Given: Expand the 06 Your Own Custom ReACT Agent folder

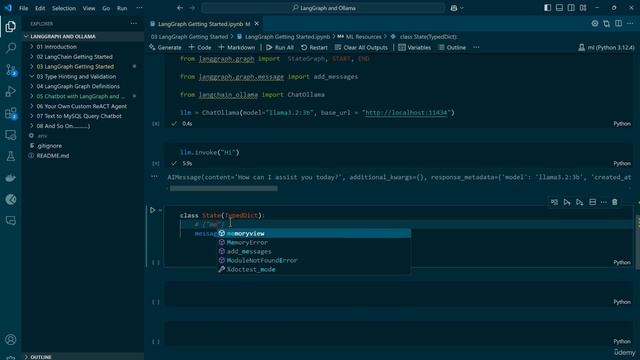Looking at the screenshot, I should click(82, 106).
